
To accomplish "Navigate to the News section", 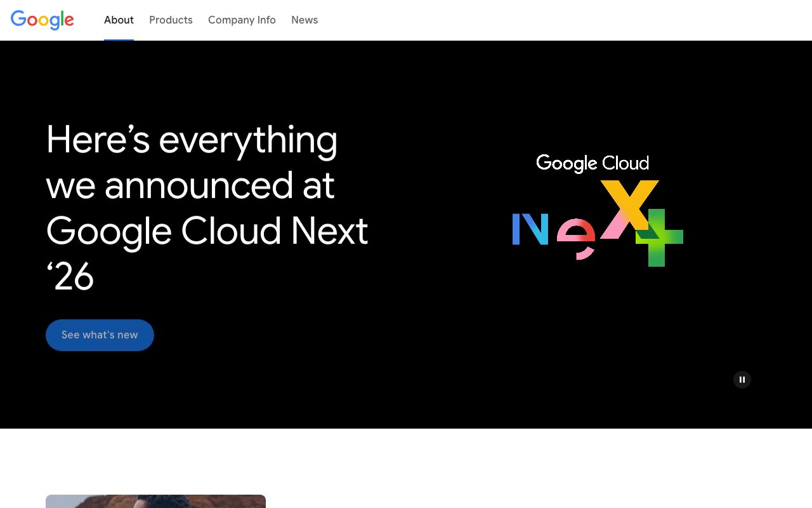I will 304,20.
